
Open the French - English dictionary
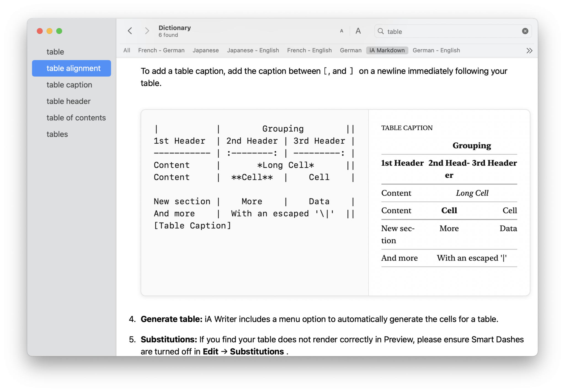click(x=309, y=50)
